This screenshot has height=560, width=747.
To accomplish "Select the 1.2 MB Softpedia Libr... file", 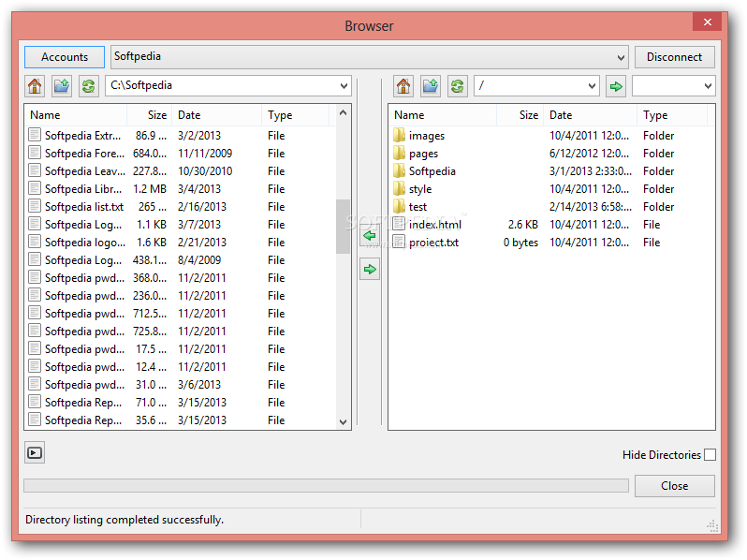I will (181, 189).
